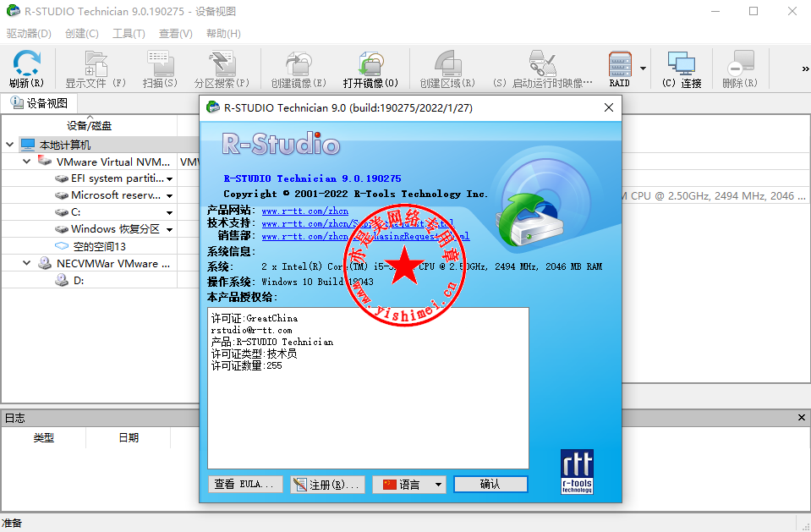Close the About R-STUDIO dialog
The height and width of the screenshot is (532, 811).
coord(609,107)
